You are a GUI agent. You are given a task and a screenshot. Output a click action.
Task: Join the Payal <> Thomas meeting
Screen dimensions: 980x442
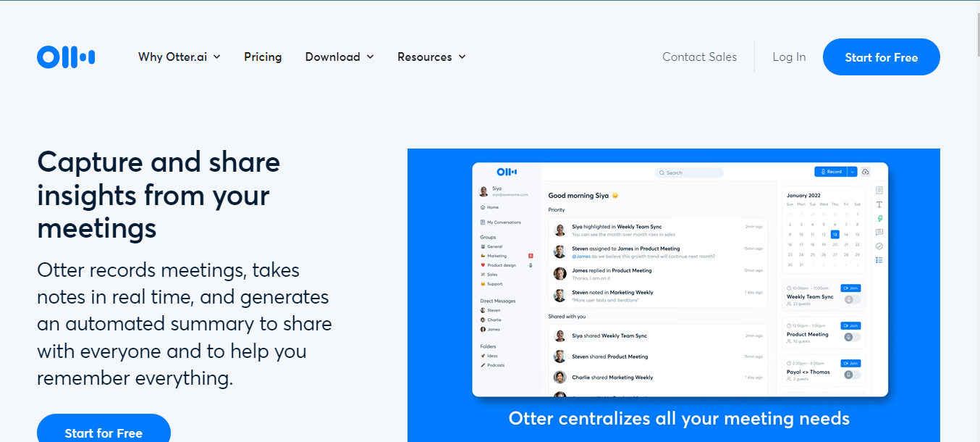tap(850, 363)
